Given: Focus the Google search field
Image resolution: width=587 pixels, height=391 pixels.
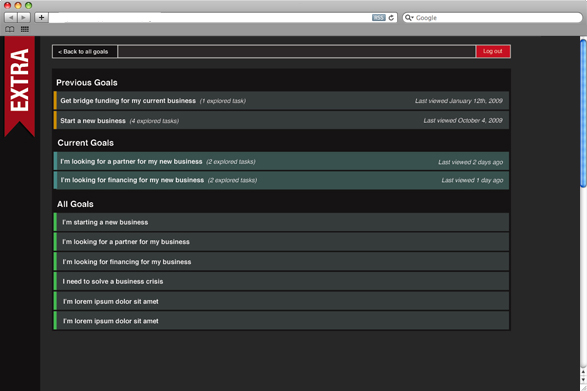Looking at the screenshot, I should coord(492,18).
